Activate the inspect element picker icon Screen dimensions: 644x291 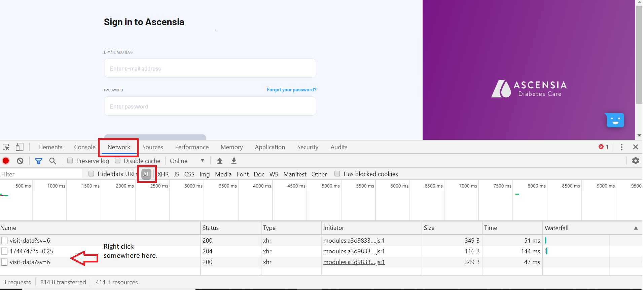[6, 147]
